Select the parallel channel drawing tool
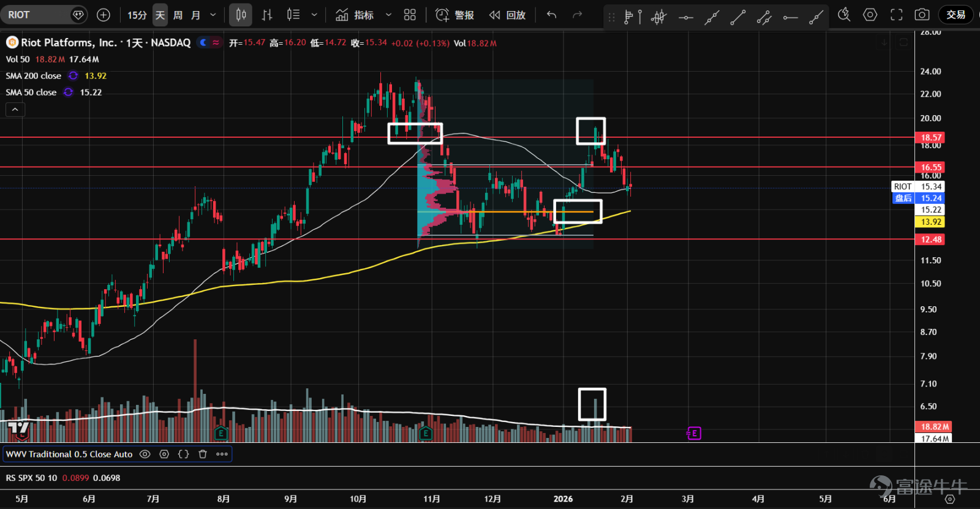The width and height of the screenshot is (980, 509). (x=764, y=18)
